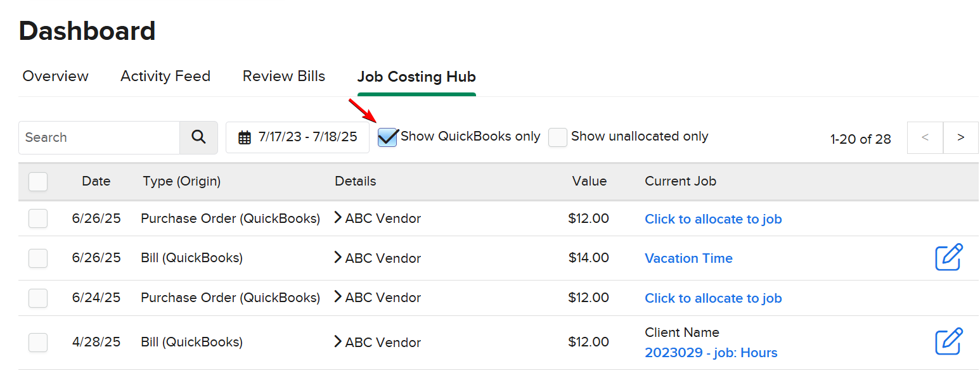Viewport: 980px width, 373px height.
Task: Switch to the Overview tab
Action: 55,76
